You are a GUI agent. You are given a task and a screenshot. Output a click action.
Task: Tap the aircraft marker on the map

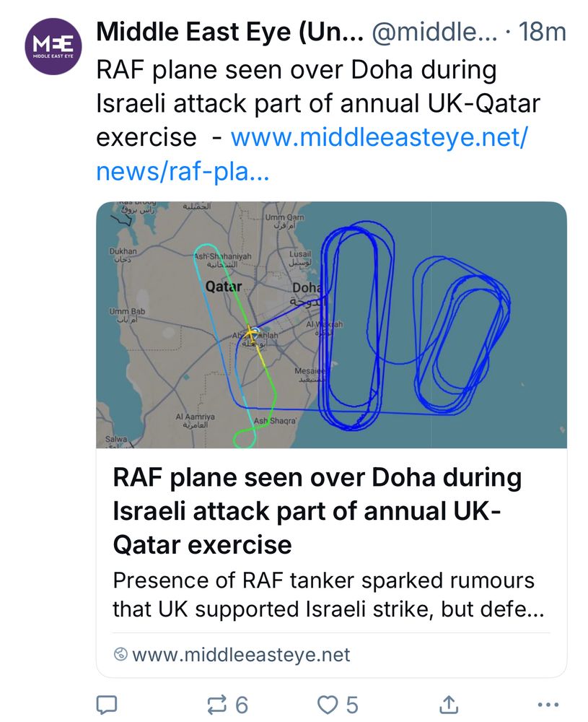tap(251, 333)
